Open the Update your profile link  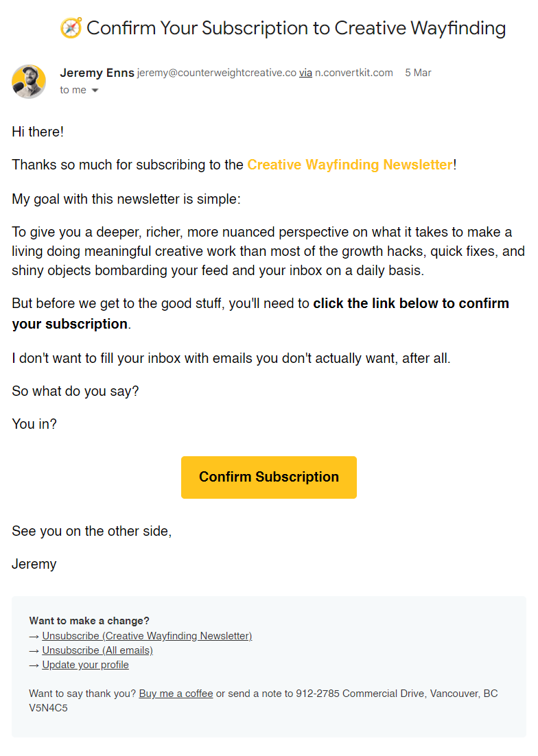tap(85, 665)
